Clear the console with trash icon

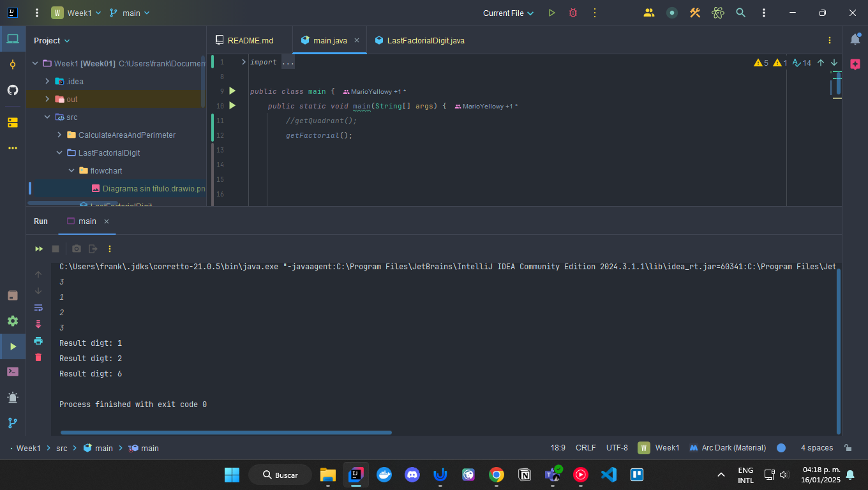38,357
